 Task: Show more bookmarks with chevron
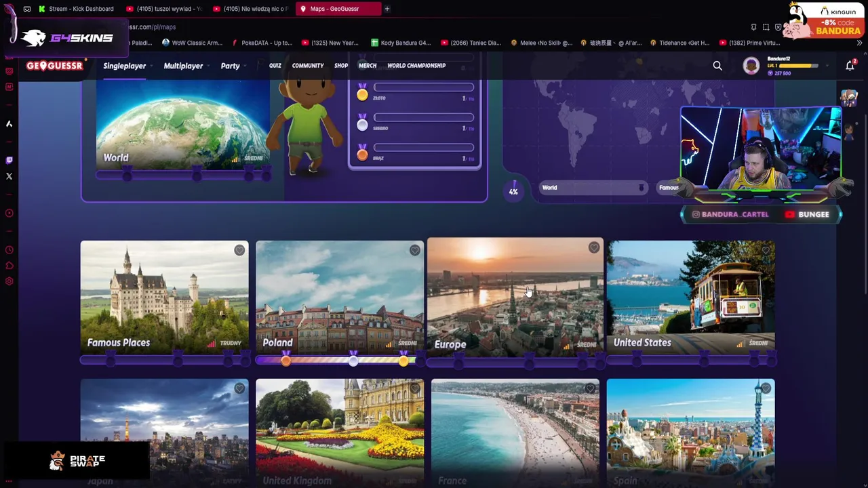tap(859, 43)
